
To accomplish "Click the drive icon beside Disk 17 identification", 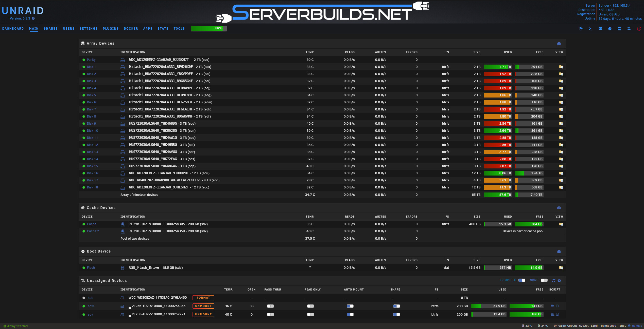I will (x=123, y=181).
